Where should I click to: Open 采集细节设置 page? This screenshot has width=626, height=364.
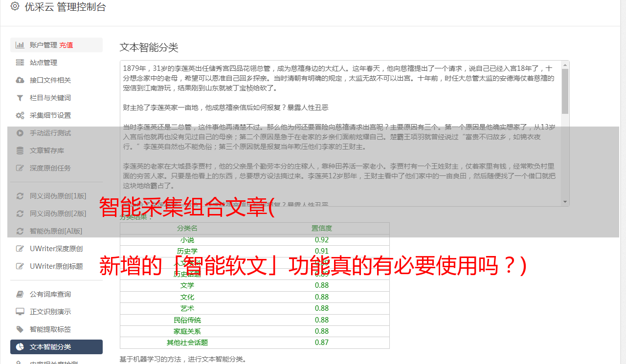pyautogui.click(x=56, y=115)
